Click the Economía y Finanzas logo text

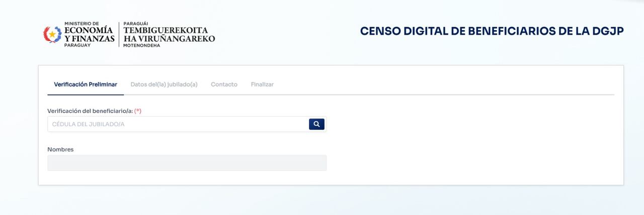click(x=89, y=34)
